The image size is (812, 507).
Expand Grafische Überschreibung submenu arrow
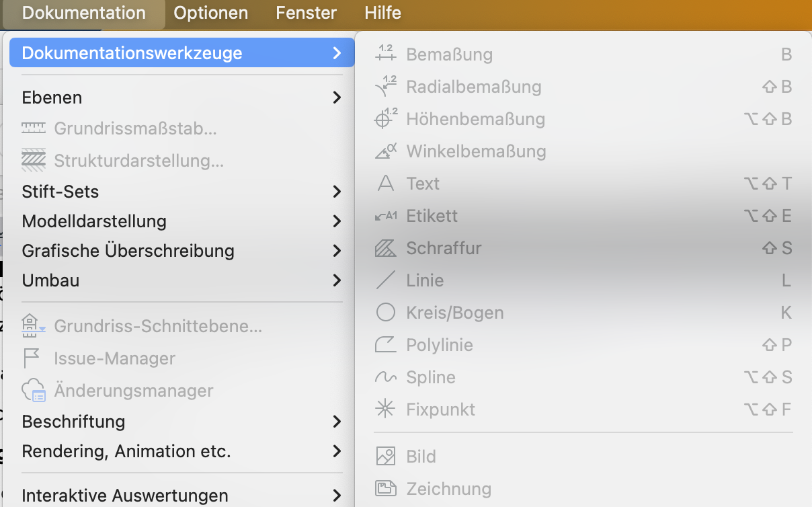[x=337, y=251]
